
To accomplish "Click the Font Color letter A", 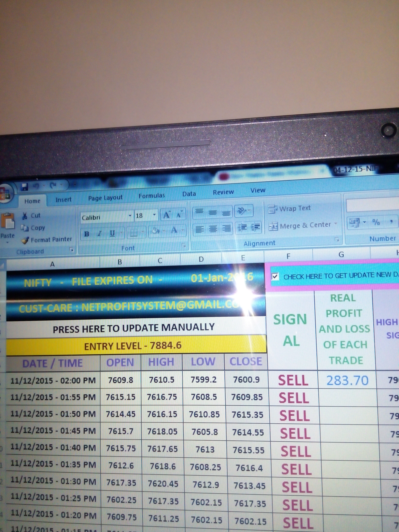I will pos(174,230).
